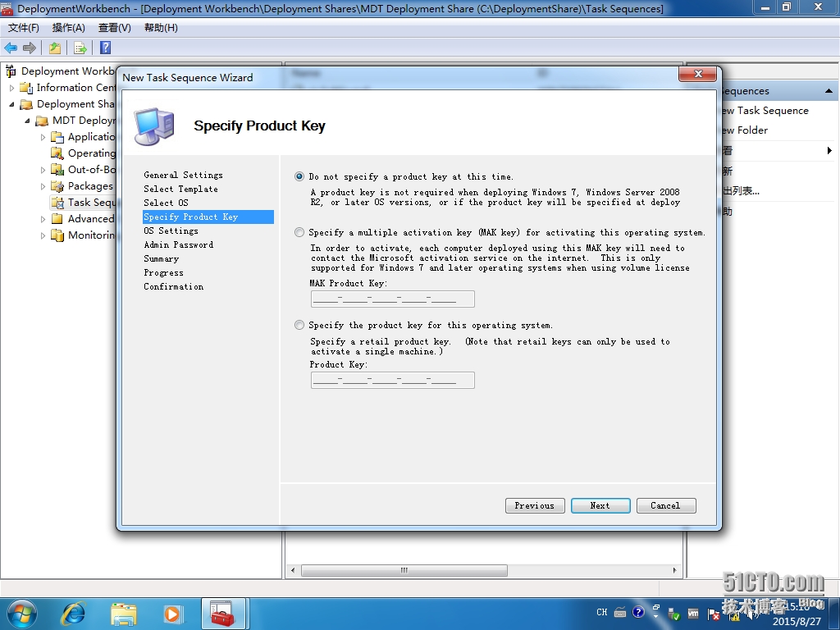Click the CH language indicator
Screen dimensions: 840x630
click(x=601, y=612)
